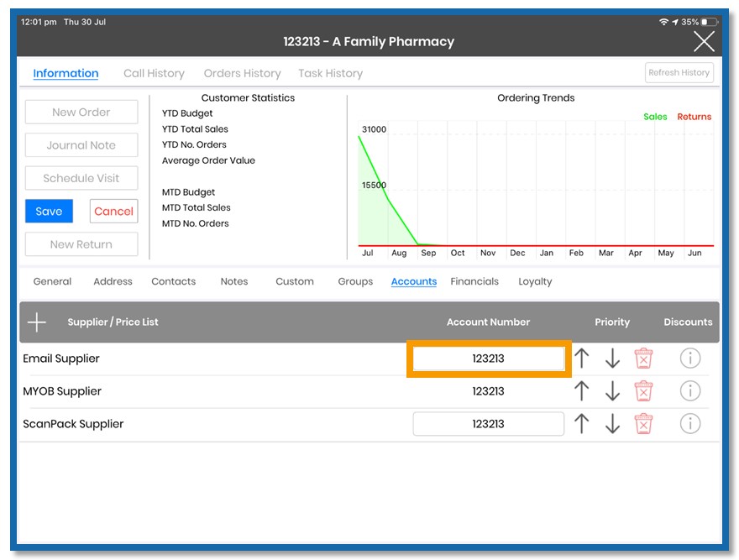Click the blue Save button
The image size is (739, 560).
pos(49,212)
